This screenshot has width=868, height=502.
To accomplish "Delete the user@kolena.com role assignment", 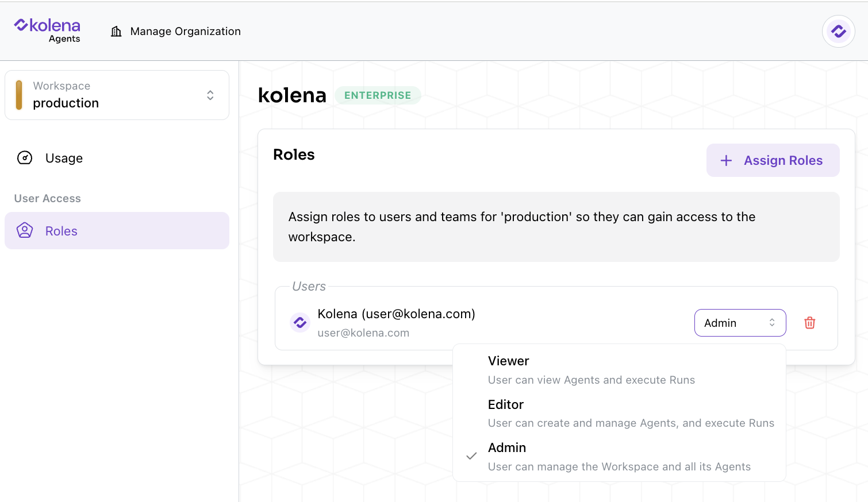I will 809,323.
